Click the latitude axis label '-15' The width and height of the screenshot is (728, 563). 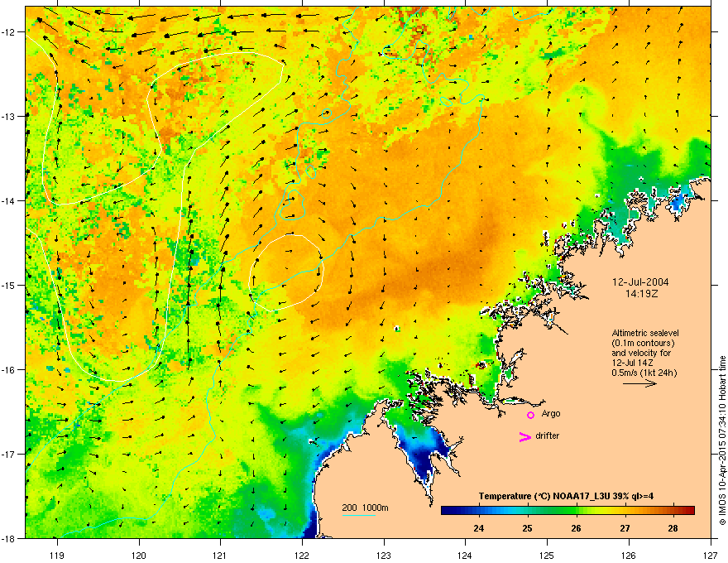(9, 285)
